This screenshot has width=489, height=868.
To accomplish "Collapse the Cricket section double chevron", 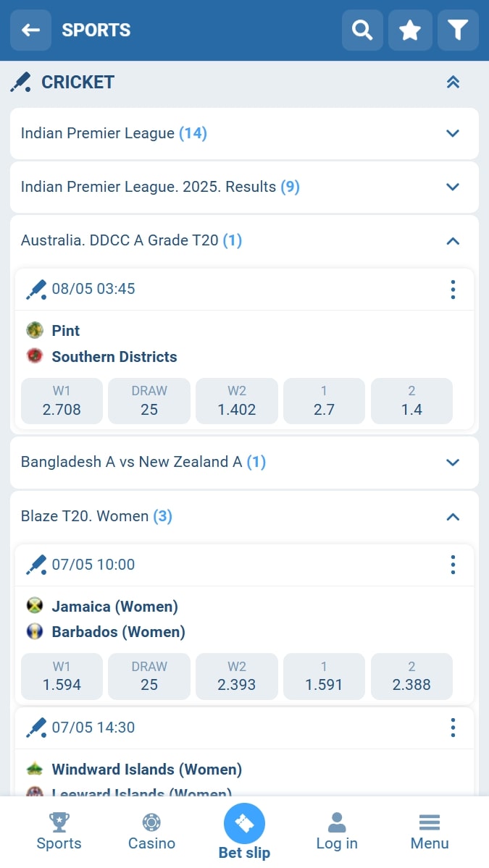I will [453, 83].
